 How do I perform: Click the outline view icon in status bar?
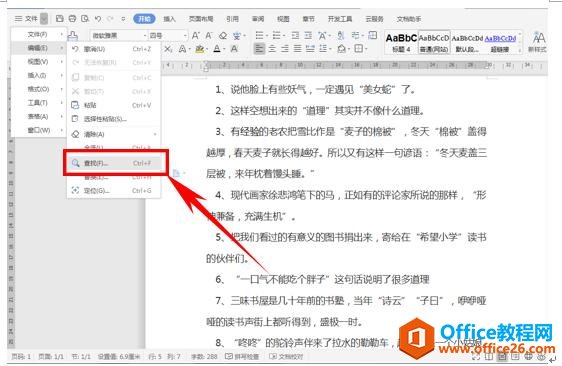[x=515, y=356]
